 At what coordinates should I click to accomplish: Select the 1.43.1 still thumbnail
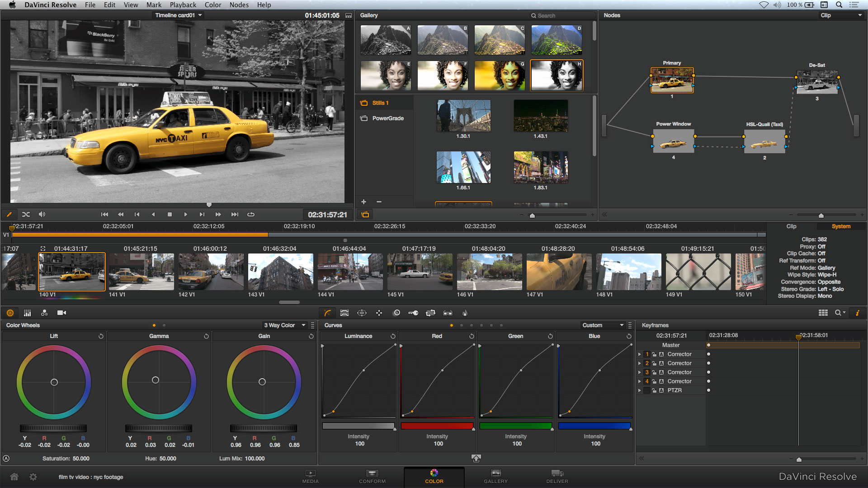point(541,117)
